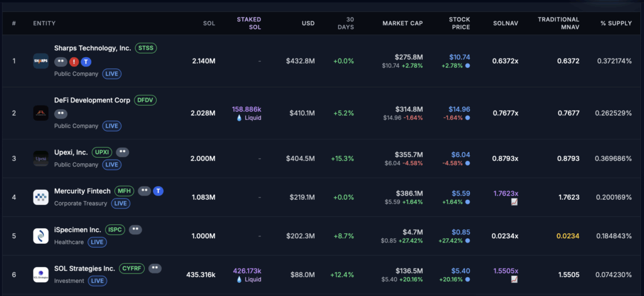Click the gray dots badge next to ISPC
644x296 pixels.
tap(136, 229)
